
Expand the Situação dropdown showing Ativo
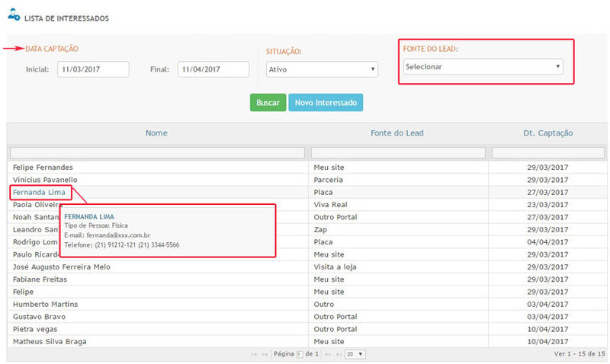pos(322,69)
